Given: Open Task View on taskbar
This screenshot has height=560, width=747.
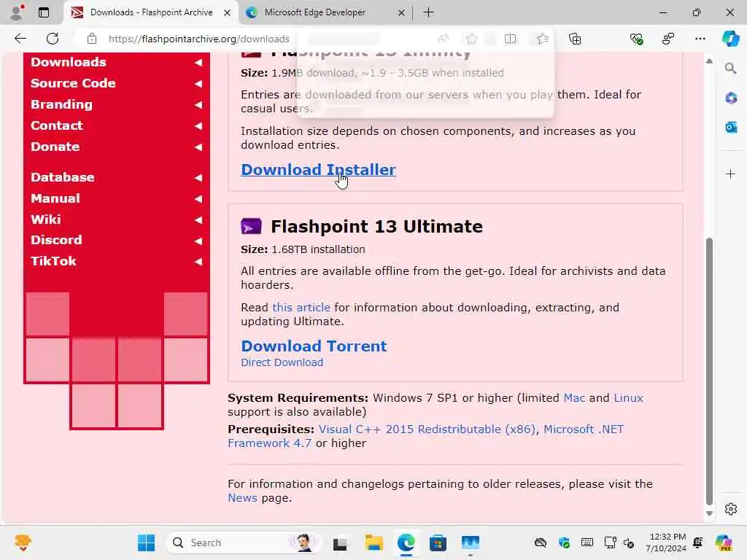Looking at the screenshot, I should tap(340, 542).
